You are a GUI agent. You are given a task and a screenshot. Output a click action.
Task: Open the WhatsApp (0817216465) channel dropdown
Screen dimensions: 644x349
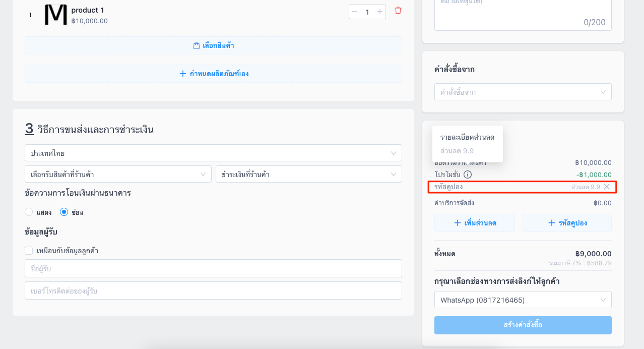(523, 300)
